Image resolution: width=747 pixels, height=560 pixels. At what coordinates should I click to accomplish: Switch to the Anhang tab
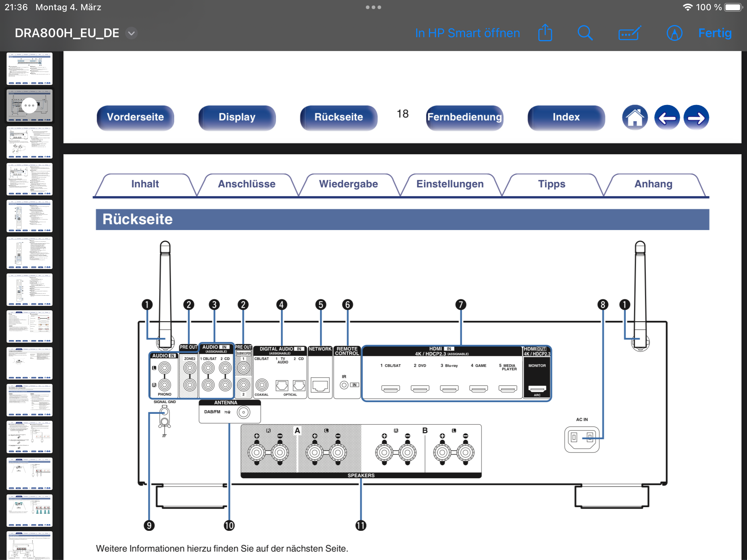coord(653,184)
